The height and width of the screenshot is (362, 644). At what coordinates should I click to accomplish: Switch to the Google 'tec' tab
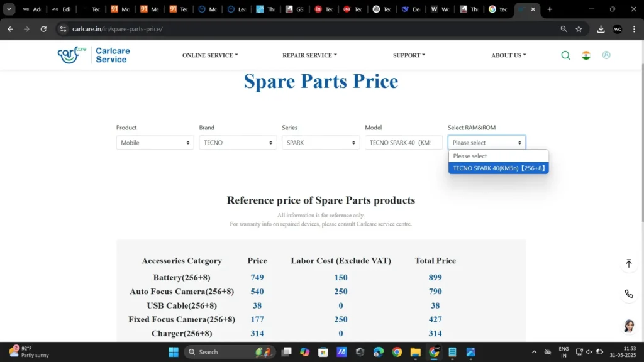coord(498,9)
